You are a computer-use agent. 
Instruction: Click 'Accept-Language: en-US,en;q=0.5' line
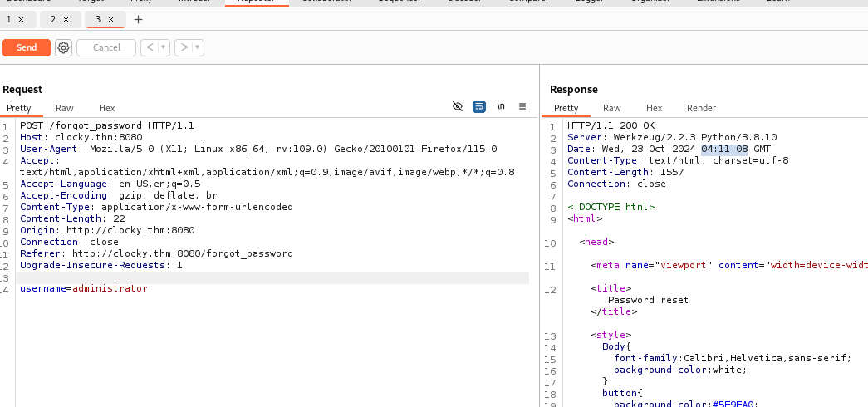[110, 184]
